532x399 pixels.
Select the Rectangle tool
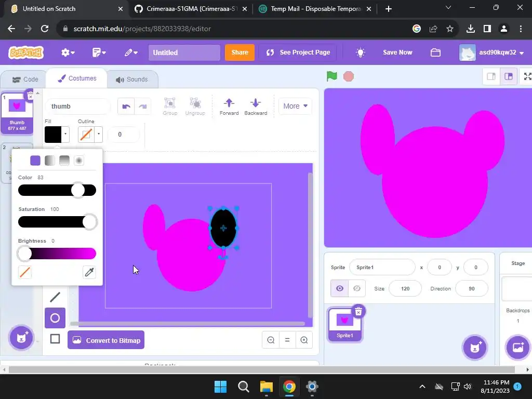point(55,339)
